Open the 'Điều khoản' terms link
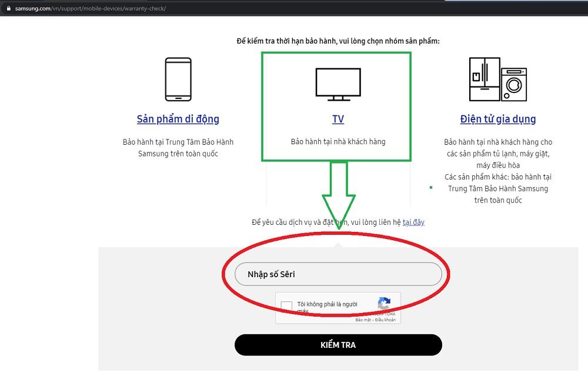 click(386, 320)
